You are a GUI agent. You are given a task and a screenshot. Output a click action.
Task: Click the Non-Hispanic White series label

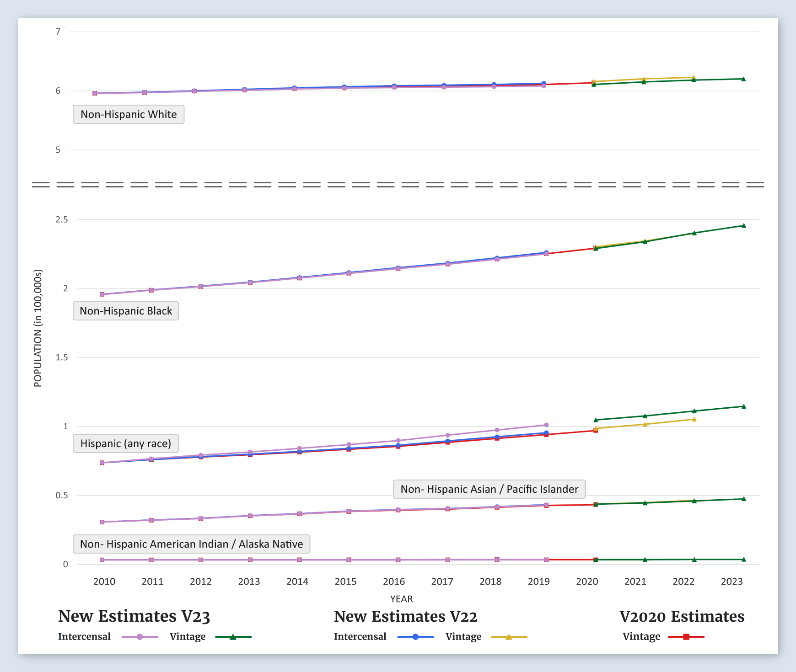click(129, 114)
